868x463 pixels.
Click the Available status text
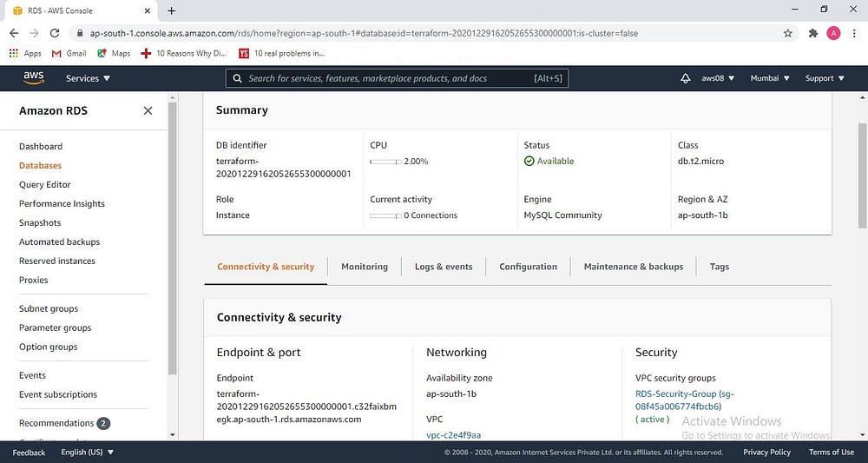tap(556, 162)
